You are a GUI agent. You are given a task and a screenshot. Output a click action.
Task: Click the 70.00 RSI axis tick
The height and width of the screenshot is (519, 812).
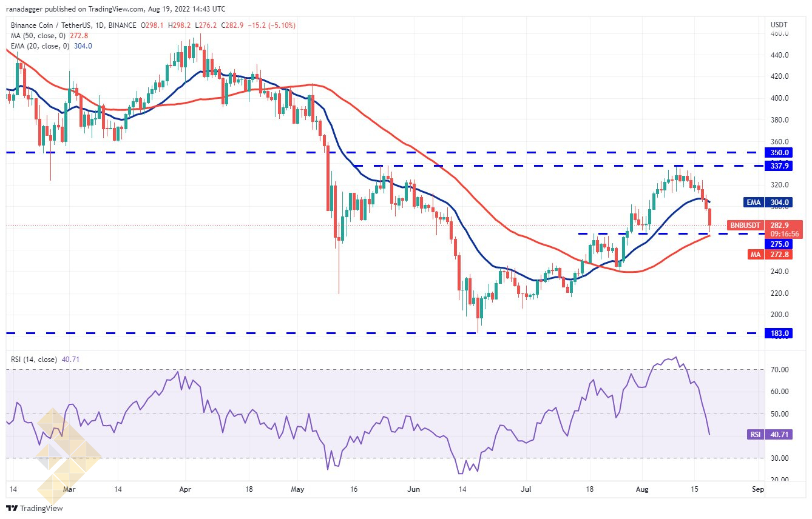click(780, 370)
